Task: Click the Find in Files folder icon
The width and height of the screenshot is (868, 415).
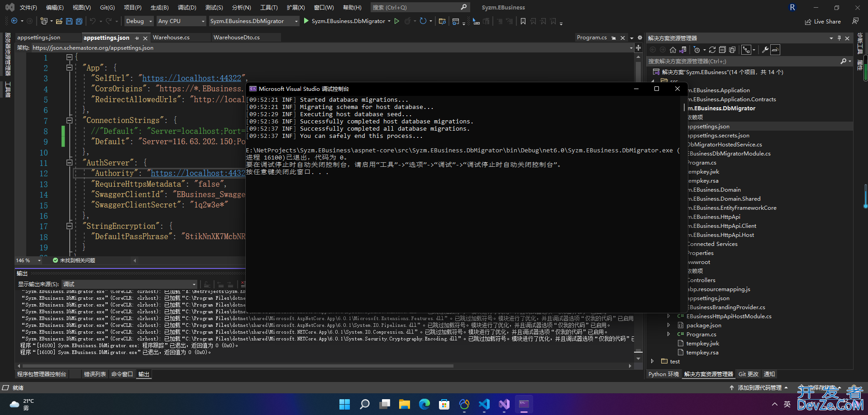Action: tap(443, 21)
